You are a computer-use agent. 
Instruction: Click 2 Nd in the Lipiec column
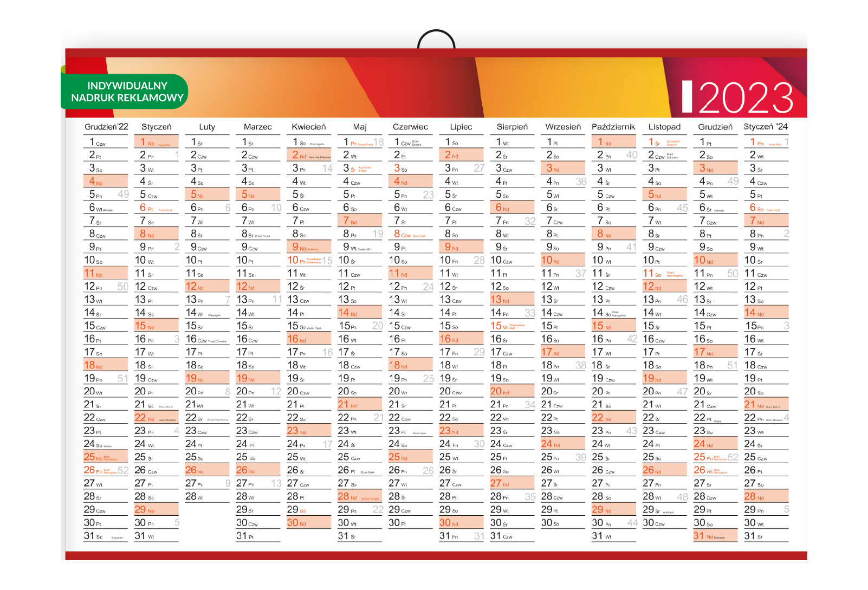coord(461,155)
